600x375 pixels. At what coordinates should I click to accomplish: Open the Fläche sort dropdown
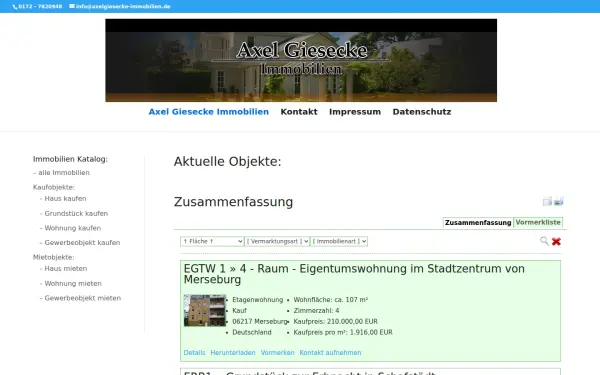pyautogui.click(x=212, y=241)
